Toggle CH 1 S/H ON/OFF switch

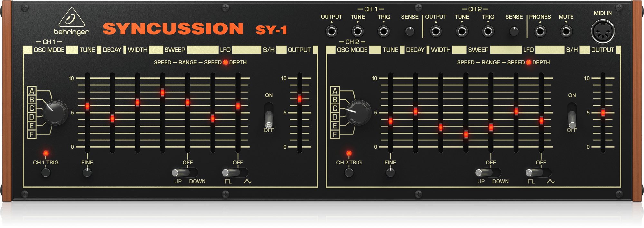coord(269,116)
